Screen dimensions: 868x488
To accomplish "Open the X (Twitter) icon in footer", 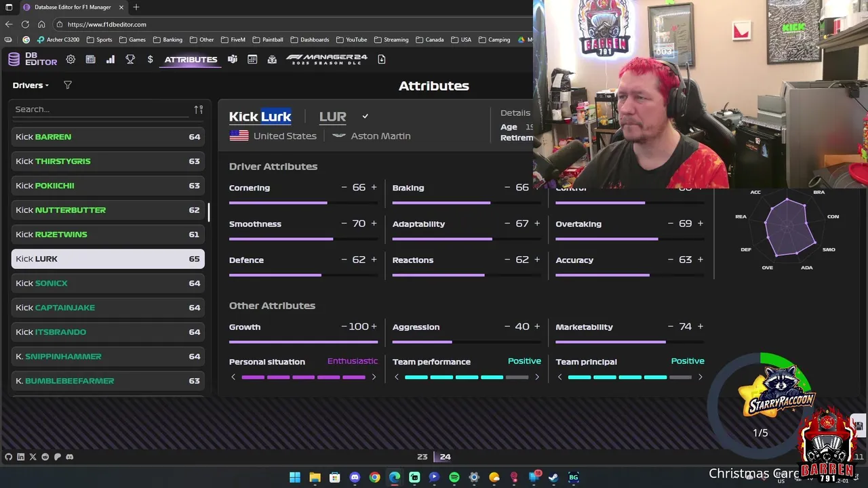I will [x=33, y=457].
